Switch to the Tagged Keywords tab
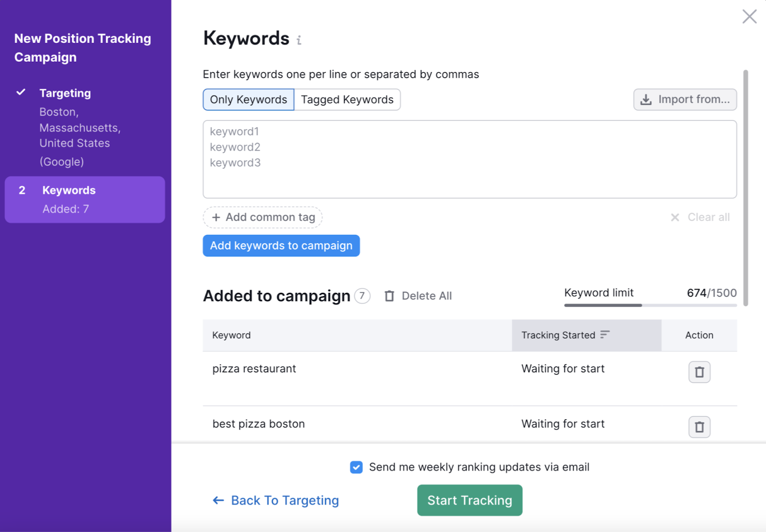 347,100
